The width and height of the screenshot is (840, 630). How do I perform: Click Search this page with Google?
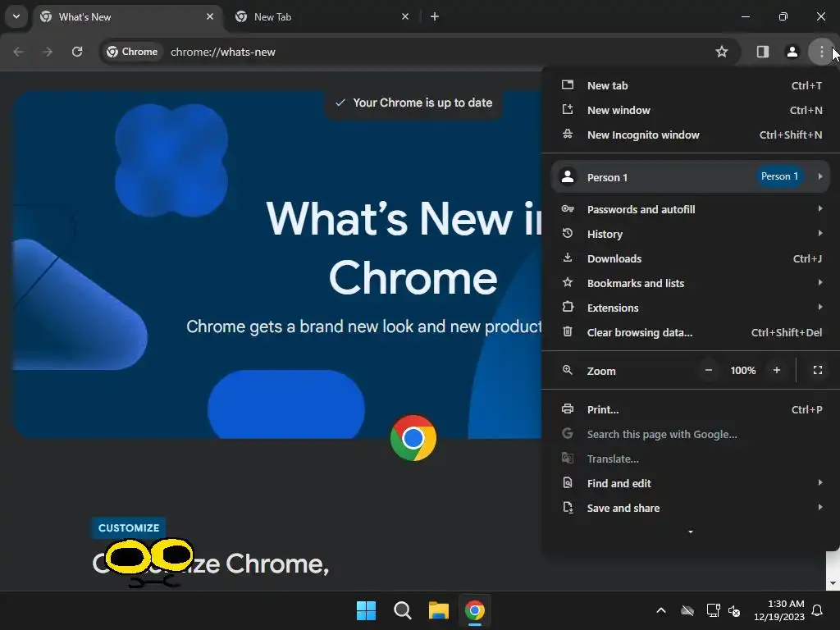tap(691, 435)
